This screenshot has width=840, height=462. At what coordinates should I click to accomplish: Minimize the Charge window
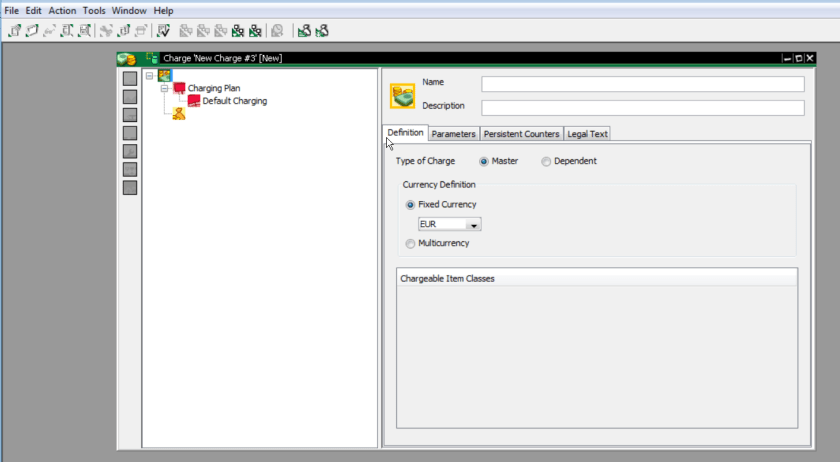pyautogui.click(x=787, y=58)
